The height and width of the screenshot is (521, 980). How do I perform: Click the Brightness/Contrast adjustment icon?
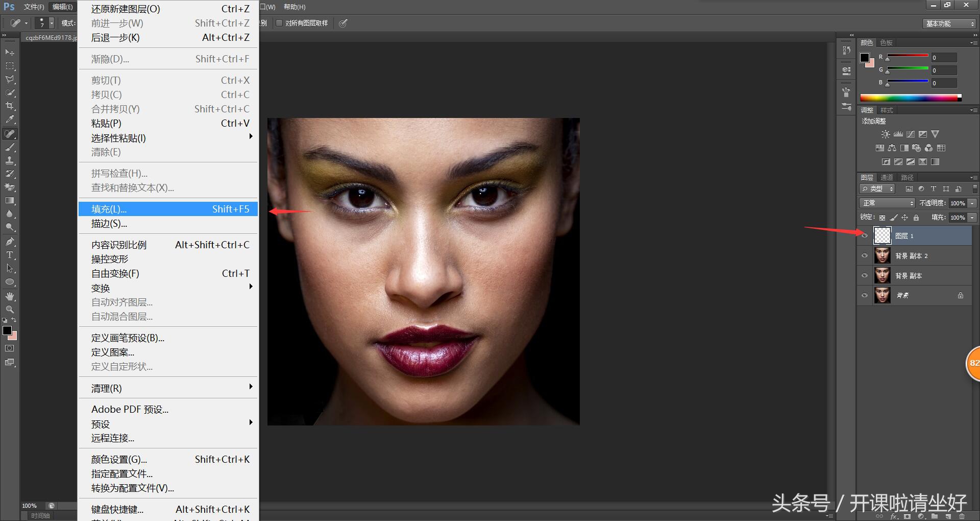tap(885, 134)
